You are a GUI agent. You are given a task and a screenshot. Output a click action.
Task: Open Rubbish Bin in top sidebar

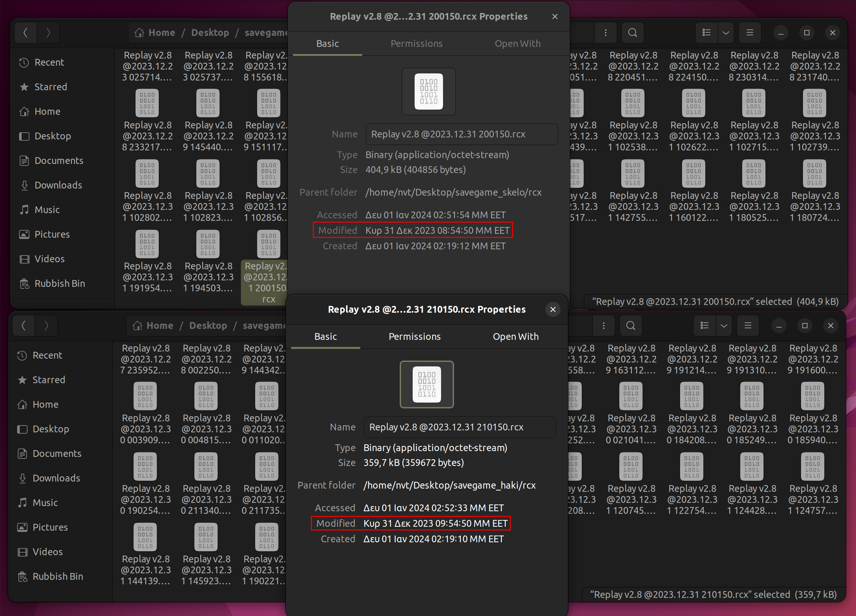pyautogui.click(x=59, y=284)
